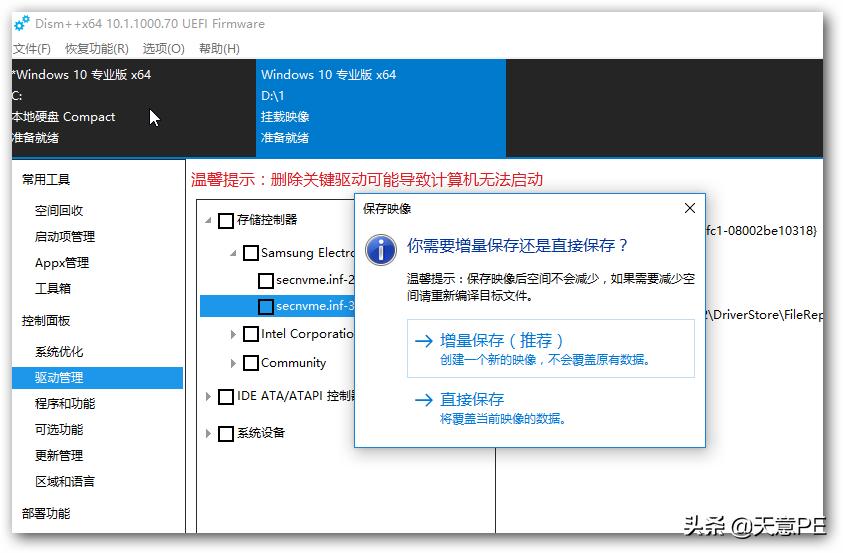843x553 pixels.
Task: Choose 增量保存（推荐） option
Action: coord(551,348)
